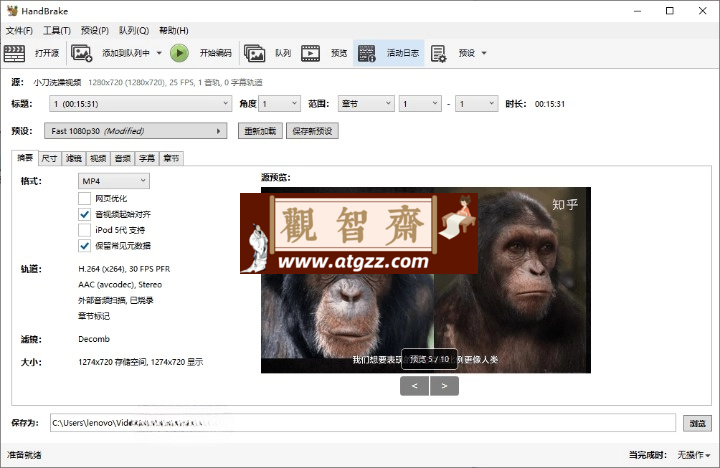Screen dimensions: 720x468
Task: Open the start chapter dropdown
Action: [420, 104]
